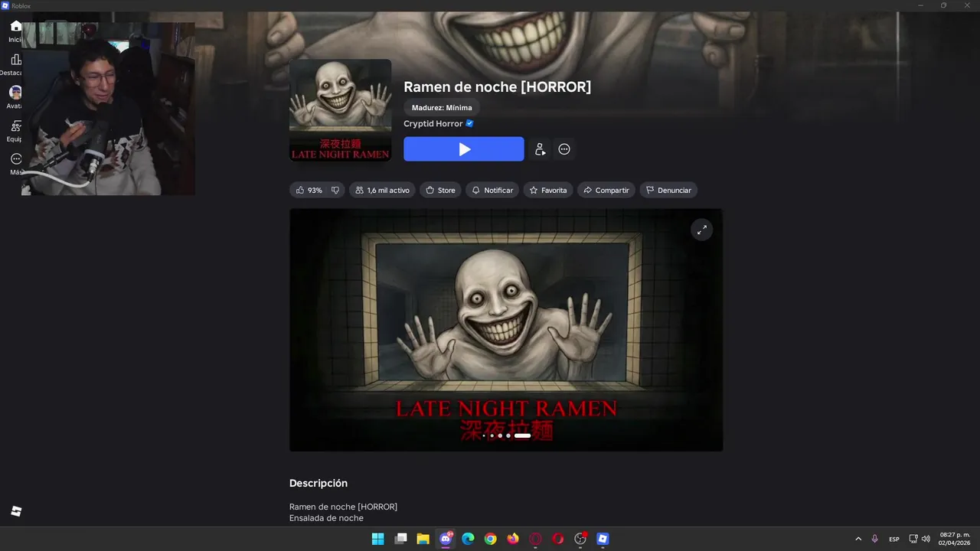Open Discord from the taskbar
This screenshot has width=980, height=551.
[x=446, y=539]
